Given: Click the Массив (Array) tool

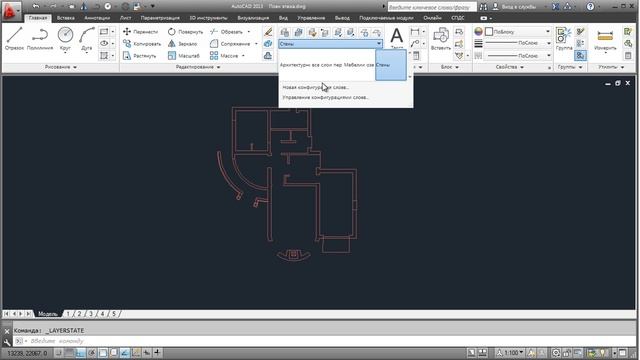Looking at the screenshot, I should click(x=224, y=56).
